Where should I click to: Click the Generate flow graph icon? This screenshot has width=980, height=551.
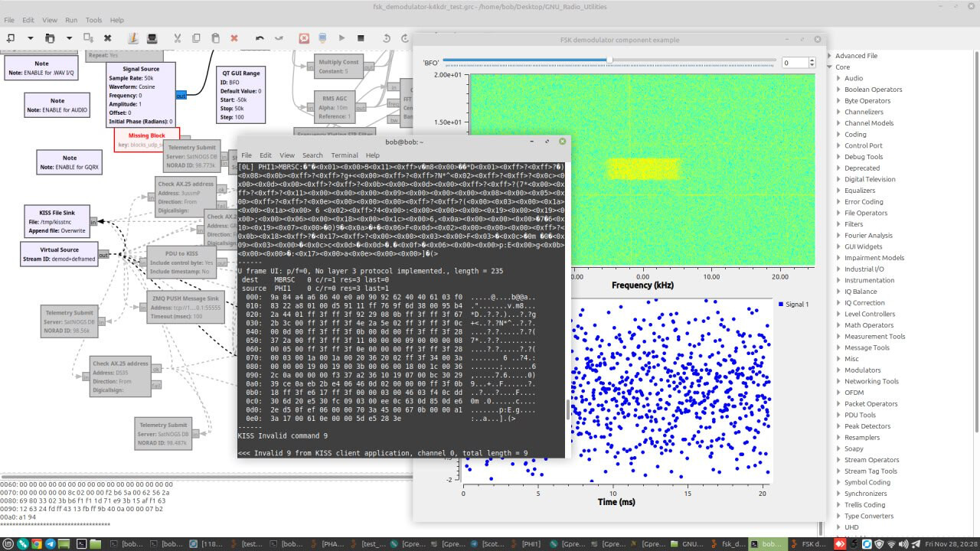pyautogui.click(x=322, y=37)
